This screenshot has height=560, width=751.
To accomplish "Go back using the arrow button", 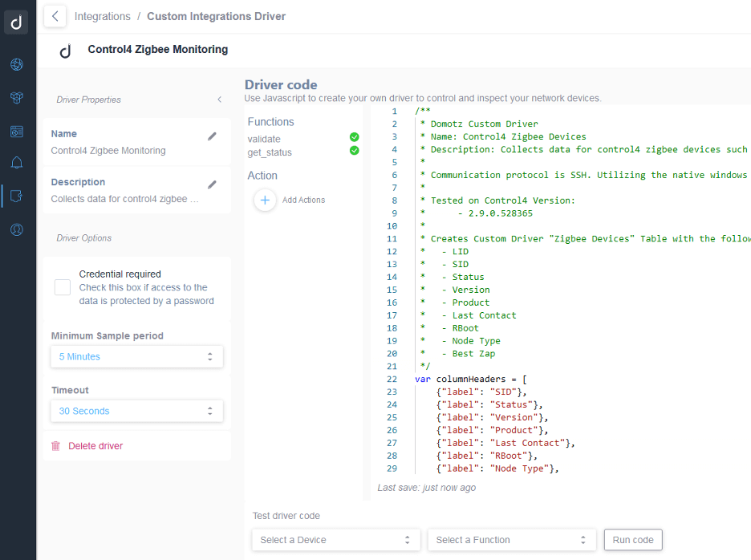I will [x=55, y=16].
